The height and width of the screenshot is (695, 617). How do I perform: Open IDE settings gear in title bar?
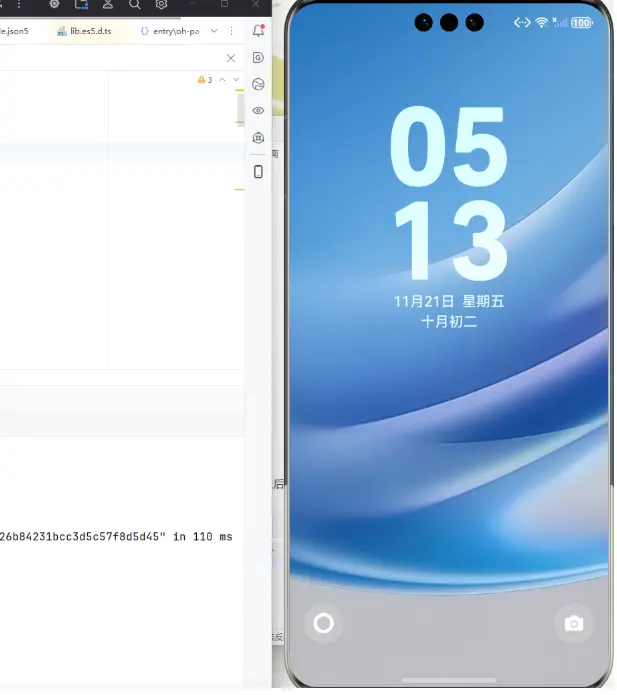pos(161,4)
